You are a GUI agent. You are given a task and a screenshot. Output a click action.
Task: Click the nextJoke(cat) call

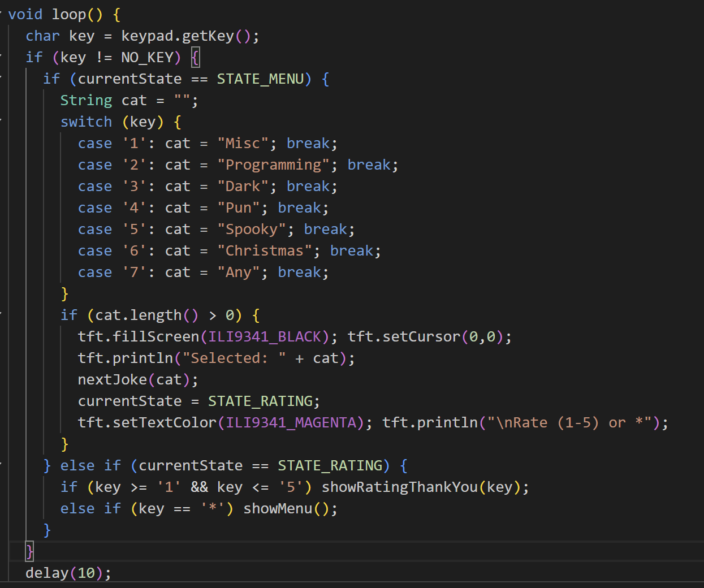134,379
